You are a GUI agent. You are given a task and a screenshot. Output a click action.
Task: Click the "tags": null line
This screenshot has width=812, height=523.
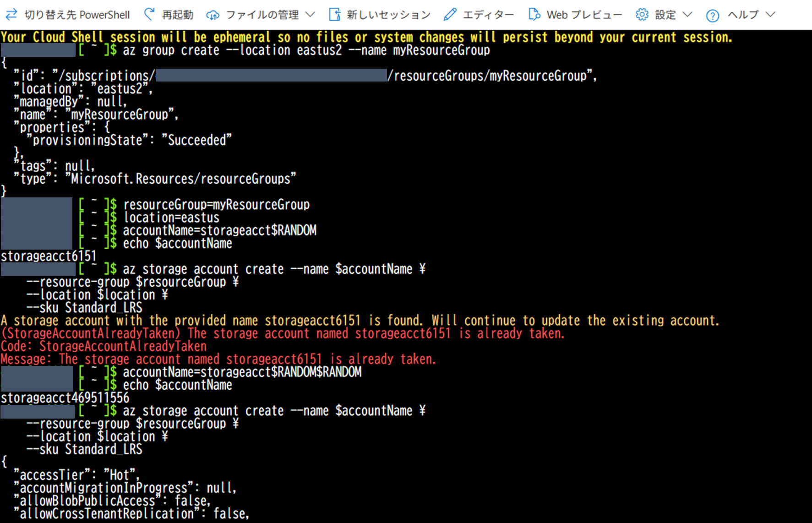coord(54,166)
